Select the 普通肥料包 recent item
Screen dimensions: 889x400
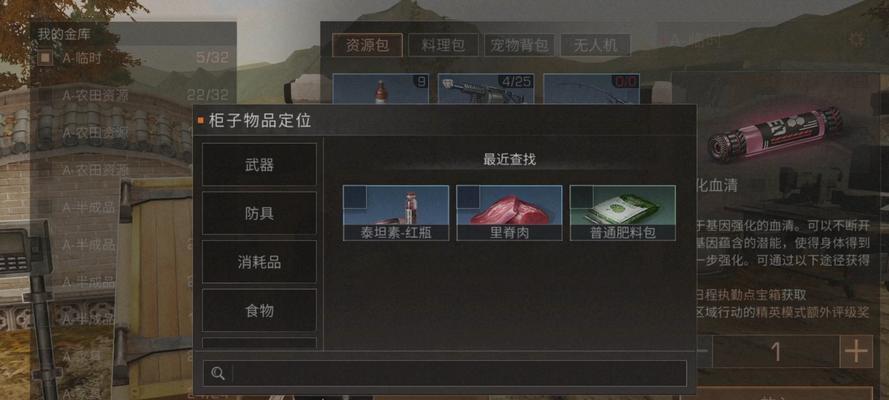click(x=623, y=213)
